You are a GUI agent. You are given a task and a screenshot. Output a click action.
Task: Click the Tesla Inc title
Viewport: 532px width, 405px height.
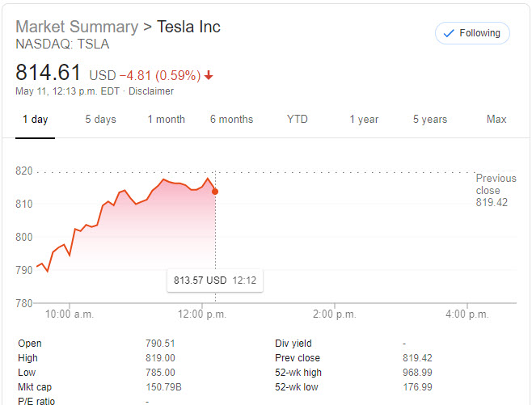pyautogui.click(x=188, y=27)
